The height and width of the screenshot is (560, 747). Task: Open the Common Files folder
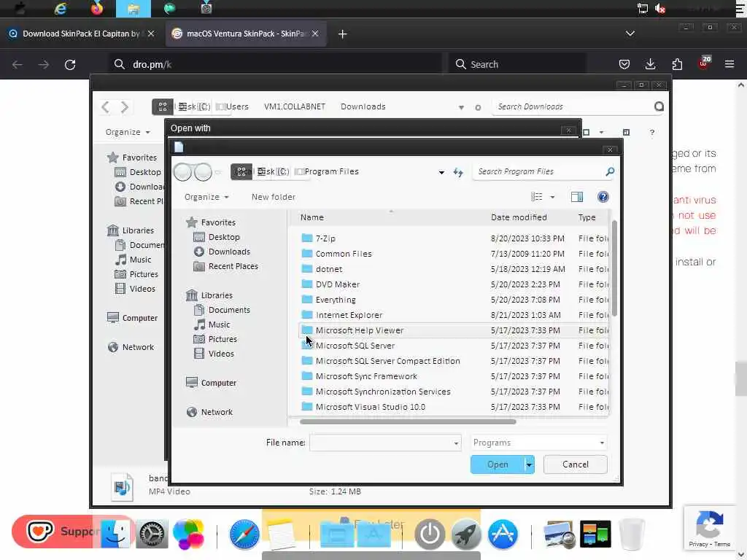point(344,254)
